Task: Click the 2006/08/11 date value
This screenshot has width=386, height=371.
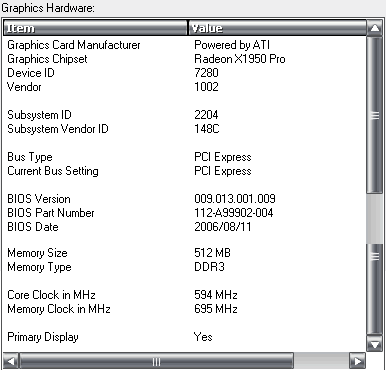Action: click(x=223, y=227)
